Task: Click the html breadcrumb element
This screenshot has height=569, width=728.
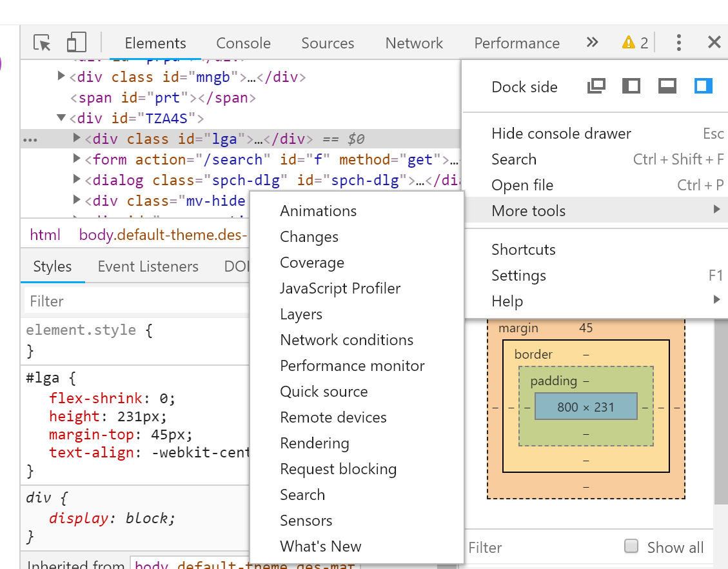Action: click(45, 235)
